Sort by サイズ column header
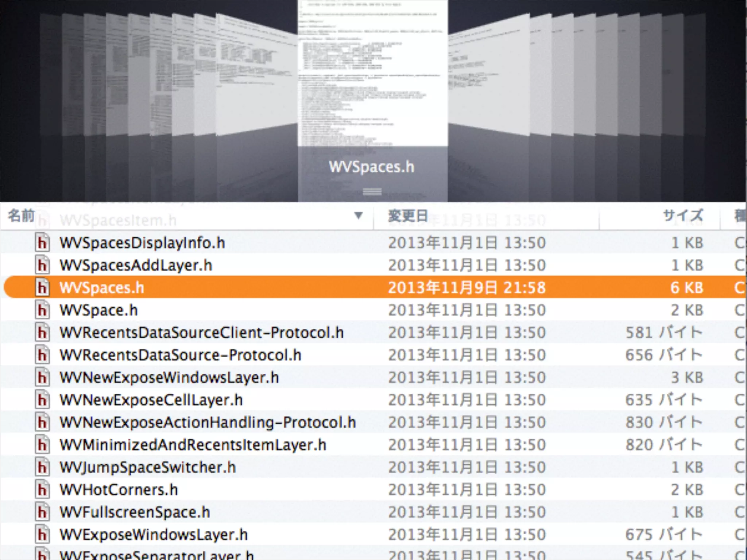 pos(682,216)
